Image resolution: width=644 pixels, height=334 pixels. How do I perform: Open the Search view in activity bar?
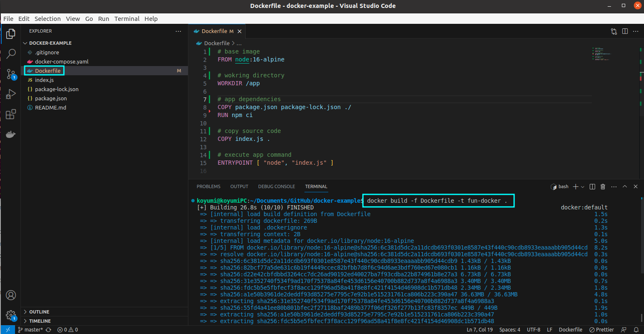pos(11,54)
